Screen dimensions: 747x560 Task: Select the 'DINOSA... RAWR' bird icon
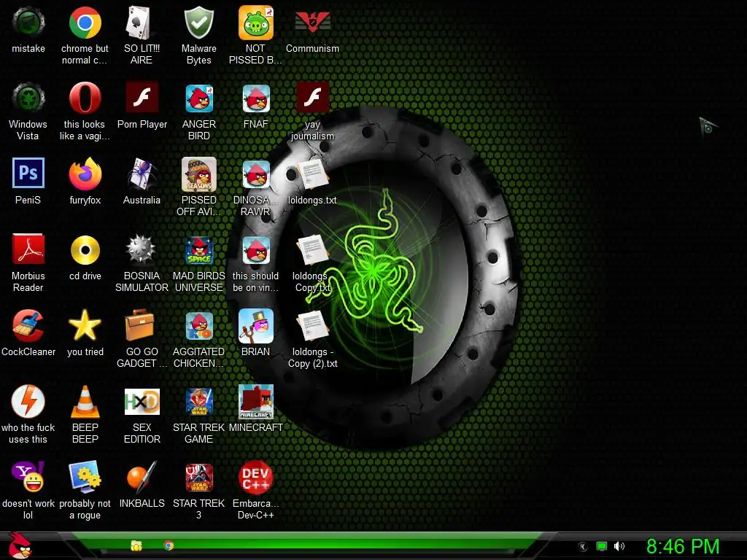coord(256,174)
